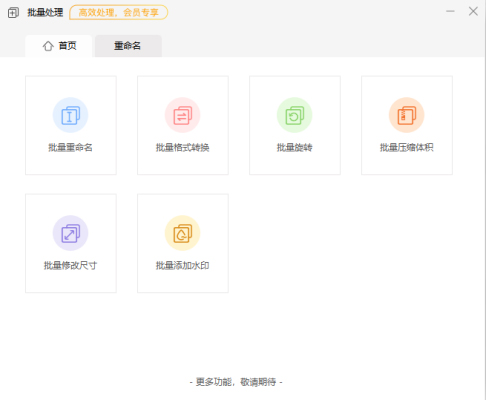486x400 pixels.
Task: Click the purple resize dimensions icon
Action: tap(71, 233)
